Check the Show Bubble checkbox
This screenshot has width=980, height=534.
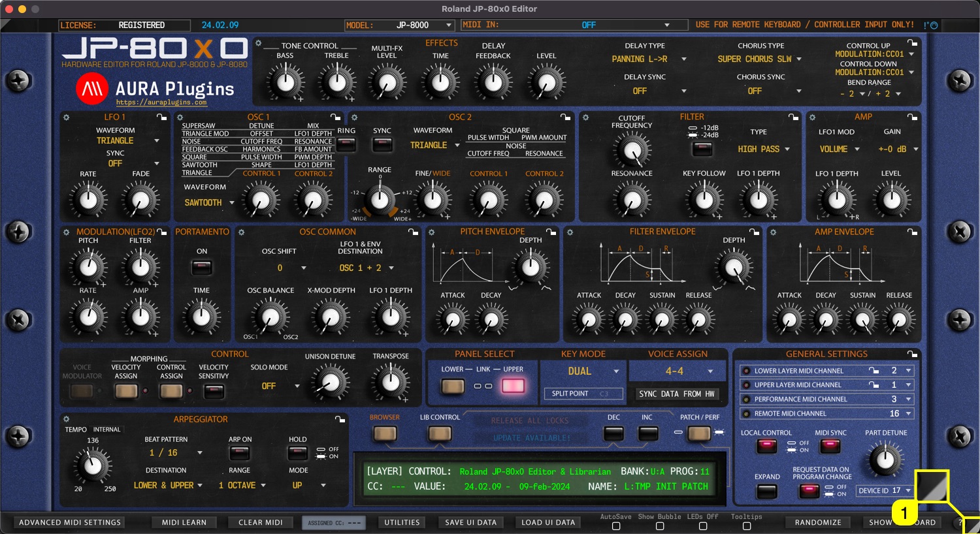coord(660,526)
